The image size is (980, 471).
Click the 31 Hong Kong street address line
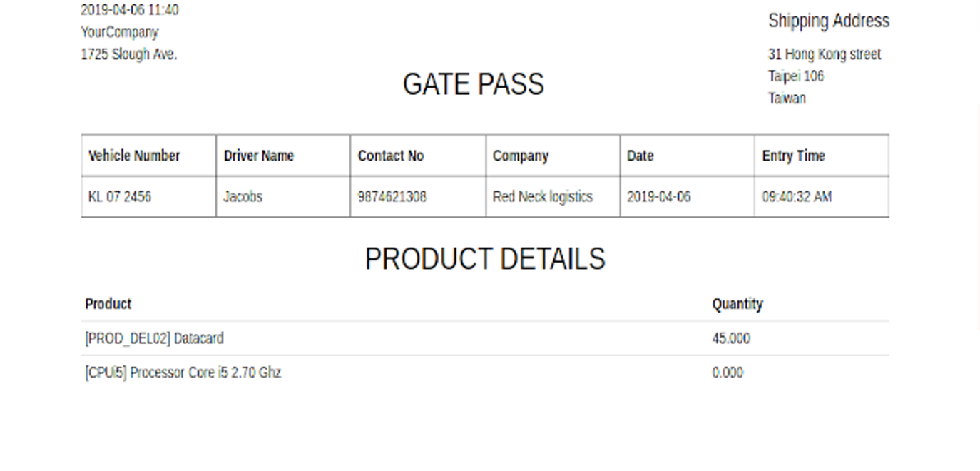[x=825, y=54]
